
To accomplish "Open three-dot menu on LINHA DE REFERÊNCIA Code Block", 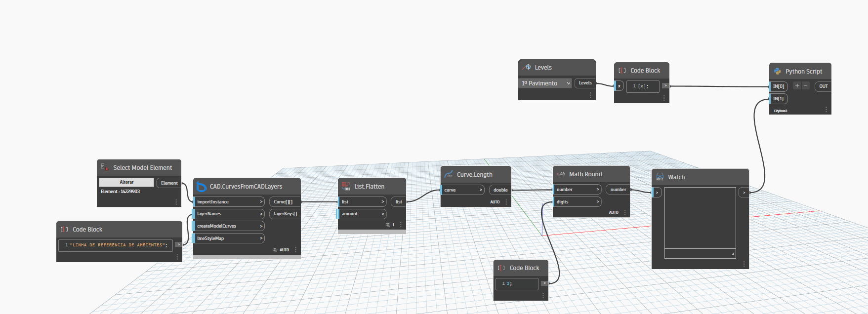I will [177, 257].
